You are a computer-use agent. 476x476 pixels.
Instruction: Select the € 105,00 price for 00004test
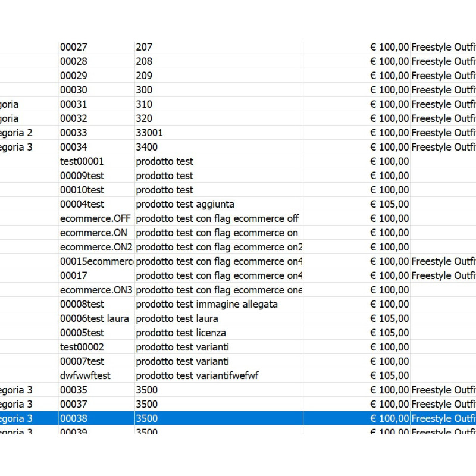point(390,204)
